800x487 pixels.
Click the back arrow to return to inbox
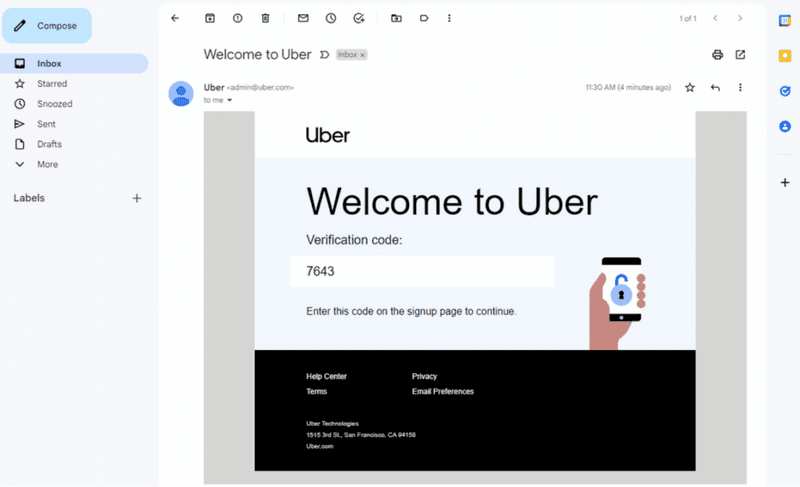point(175,18)
